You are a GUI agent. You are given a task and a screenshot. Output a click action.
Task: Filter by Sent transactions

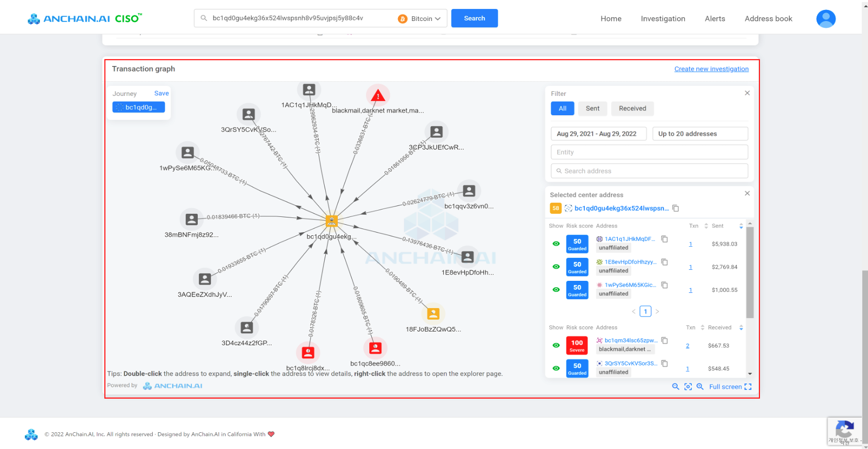pyautogui.click(x=593, y=108)
